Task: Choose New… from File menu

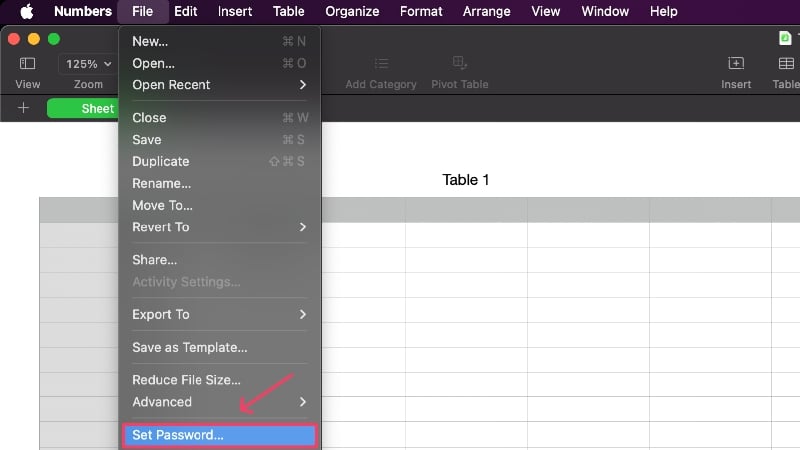Action: tap(219, 41)
